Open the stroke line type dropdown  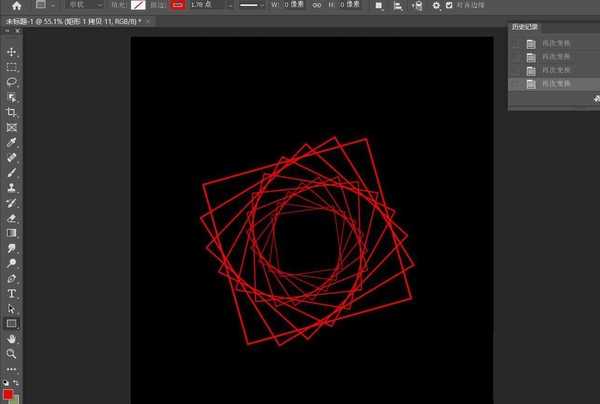[x=251, y=5]
